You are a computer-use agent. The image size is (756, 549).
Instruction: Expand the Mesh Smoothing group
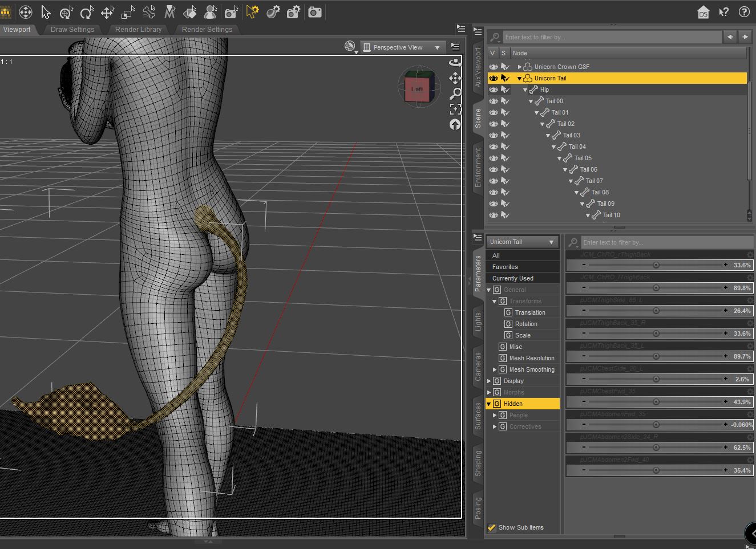click(x=495, y=369)
